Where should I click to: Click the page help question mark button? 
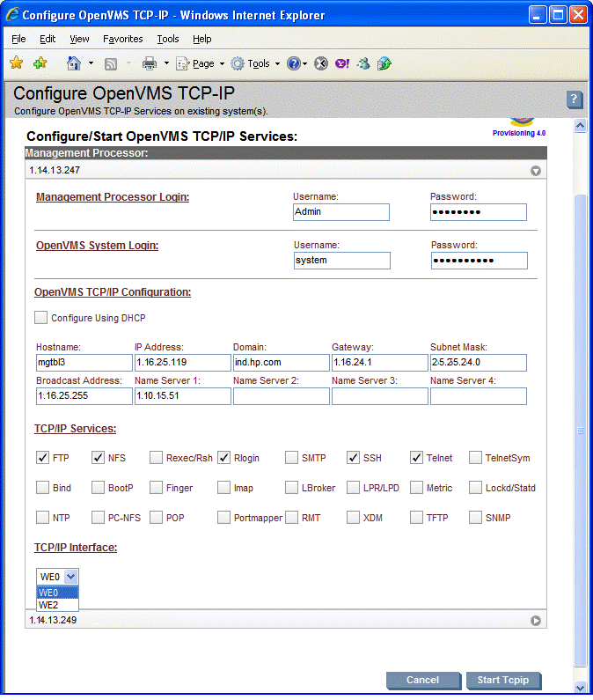click(575, 99)
